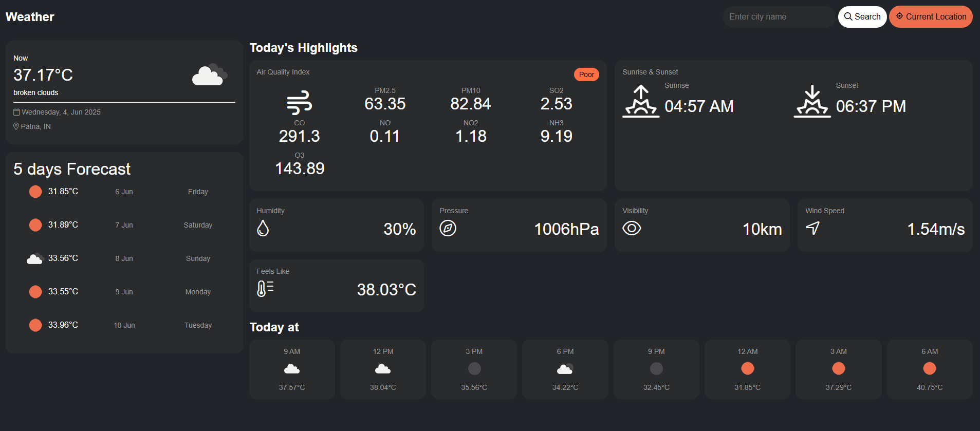This screenshot has width=980, height=431.
Task: Click the Search button
Action: tap(862, 17)
